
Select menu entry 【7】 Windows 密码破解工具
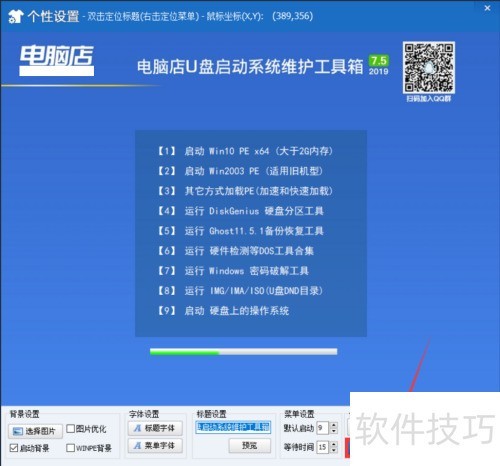click(x=233, y=271)
